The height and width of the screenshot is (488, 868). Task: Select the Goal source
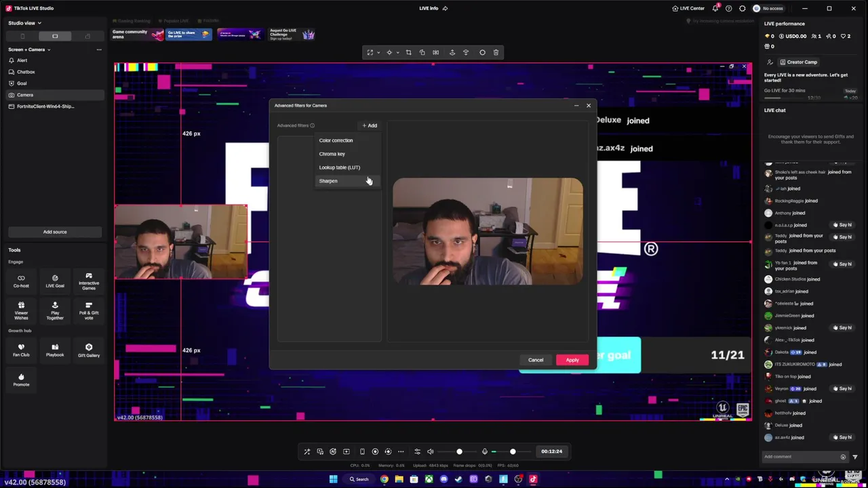point(55,83)
